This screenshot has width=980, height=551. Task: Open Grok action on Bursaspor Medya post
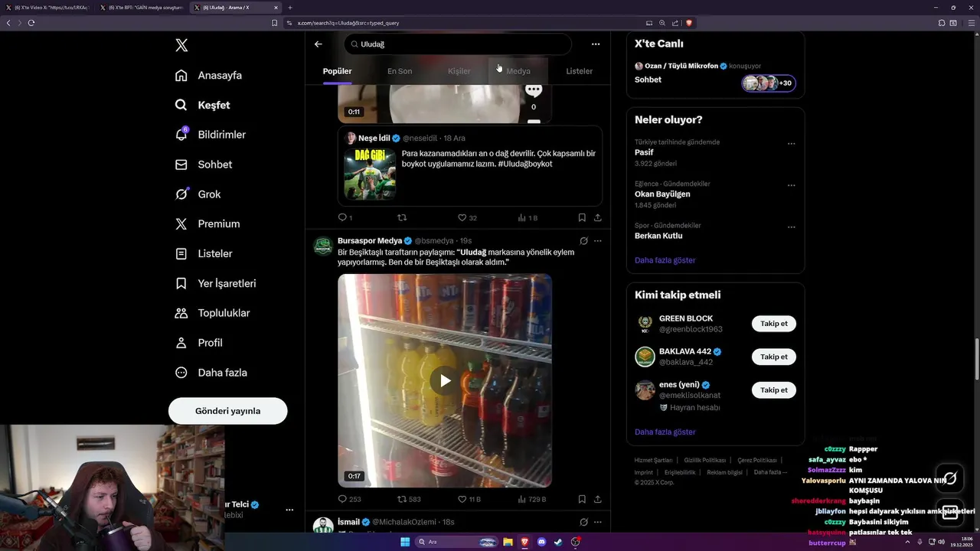coord(583,241)
